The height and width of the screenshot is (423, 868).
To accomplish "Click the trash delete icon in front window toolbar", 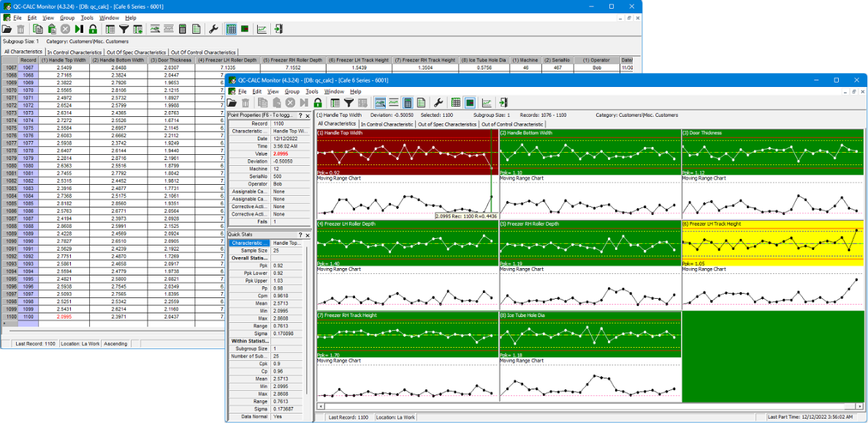I will pos(245,102).
